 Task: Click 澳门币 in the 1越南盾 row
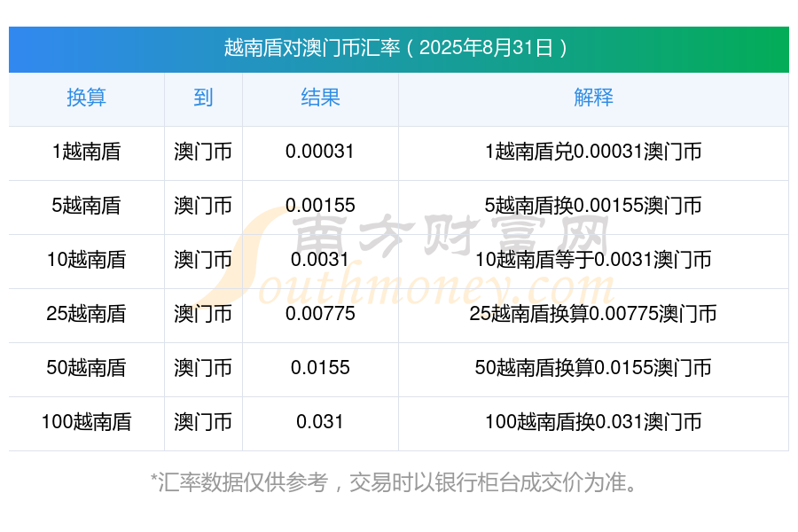coord(203,152)
